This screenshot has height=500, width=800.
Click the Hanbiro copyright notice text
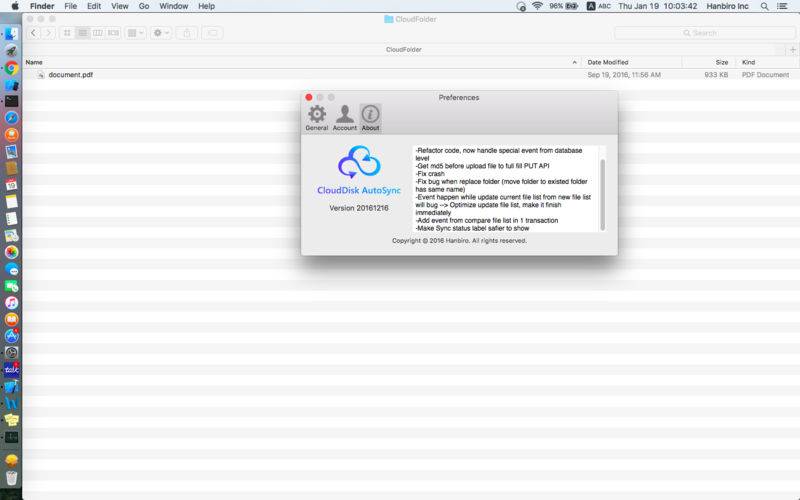pos(459,240)
